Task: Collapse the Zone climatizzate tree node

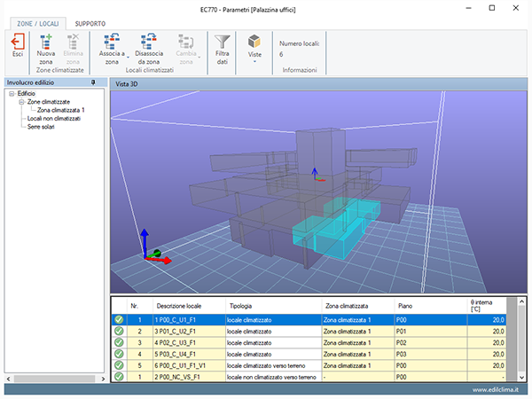Action: pos(21,102)
